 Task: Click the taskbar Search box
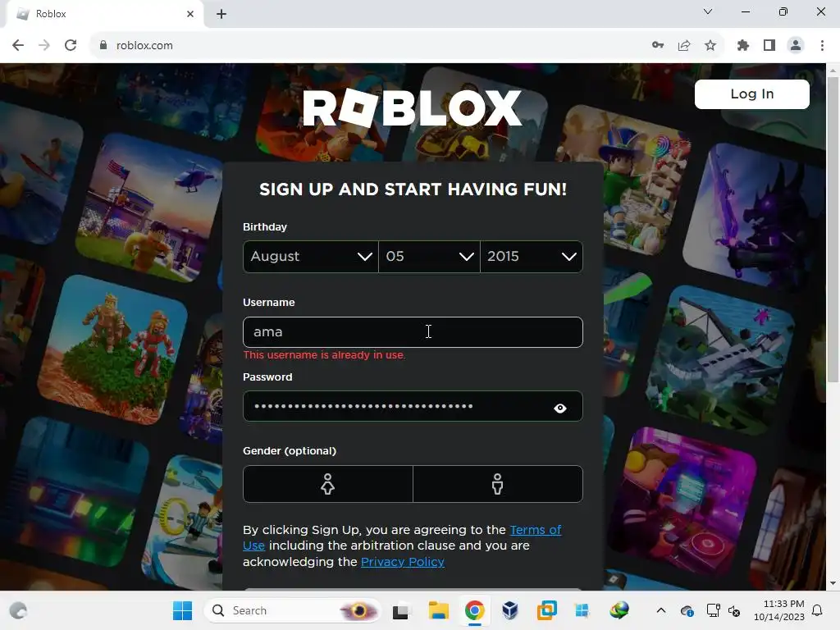tap(293, 610)
